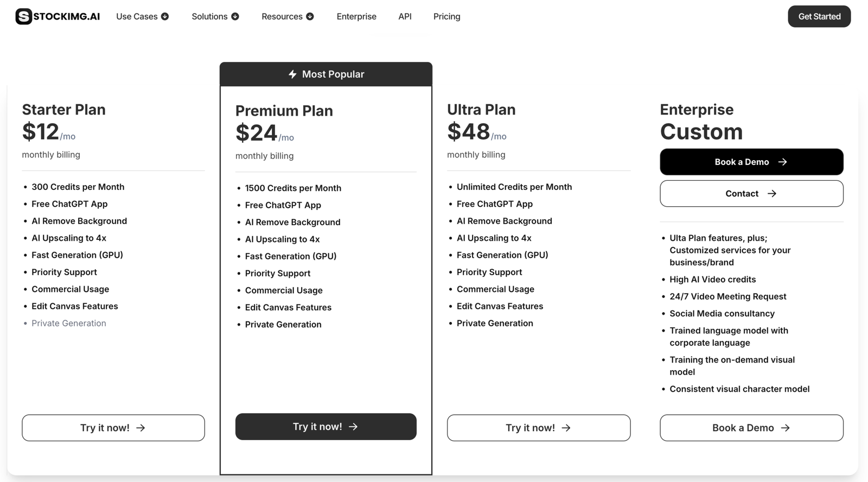Screen dimensions: 868x482
Task: Click the Contact button in Enterprise
Action: [751, 194]
